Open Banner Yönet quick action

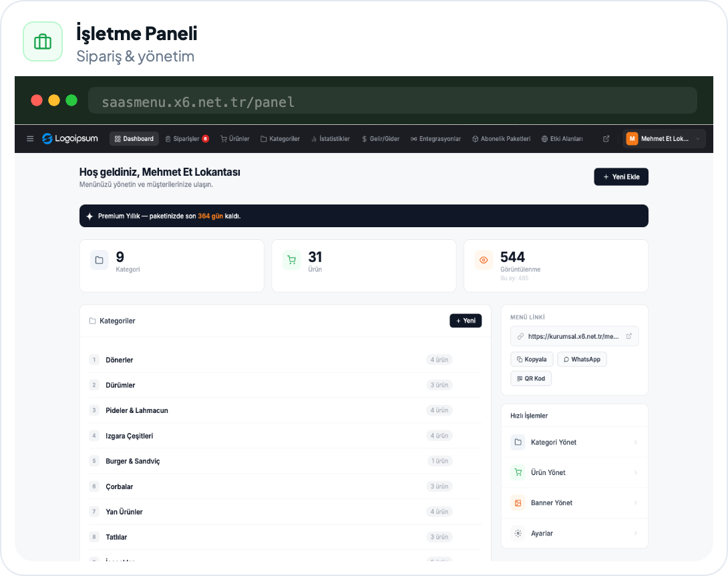574,502
